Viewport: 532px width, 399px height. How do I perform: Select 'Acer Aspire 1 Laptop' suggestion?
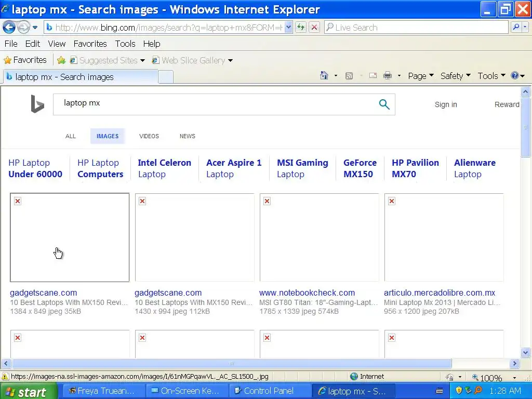[x=234, y=168]
